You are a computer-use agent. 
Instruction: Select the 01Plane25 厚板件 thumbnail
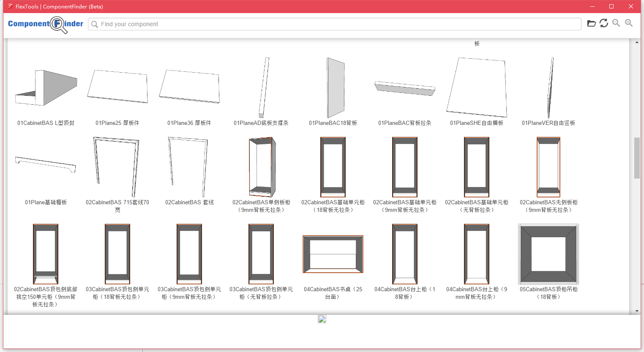point(117,87)
